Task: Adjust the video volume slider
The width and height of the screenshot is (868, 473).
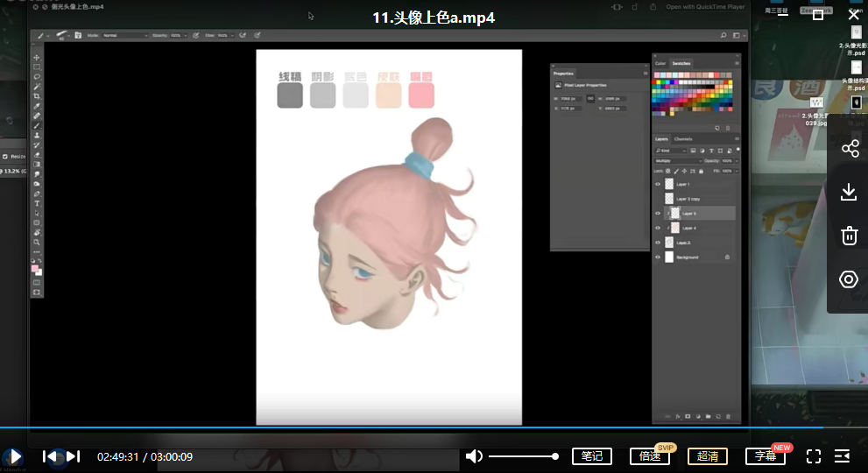Action: (522, 456)
